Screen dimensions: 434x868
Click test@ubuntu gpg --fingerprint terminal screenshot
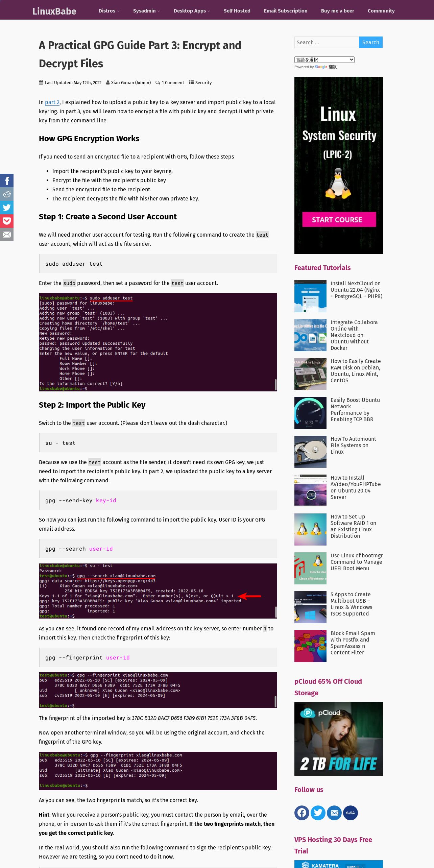(158, 690)
